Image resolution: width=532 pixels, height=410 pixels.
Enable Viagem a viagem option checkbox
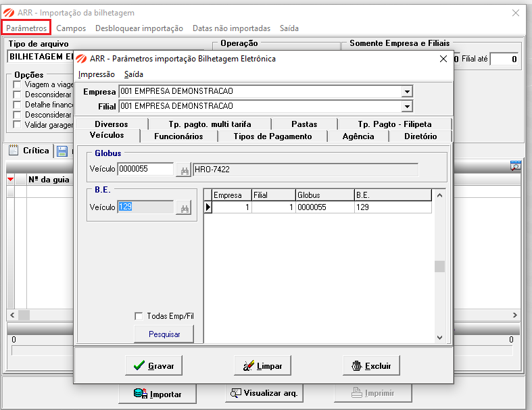[x=17, y=84]
